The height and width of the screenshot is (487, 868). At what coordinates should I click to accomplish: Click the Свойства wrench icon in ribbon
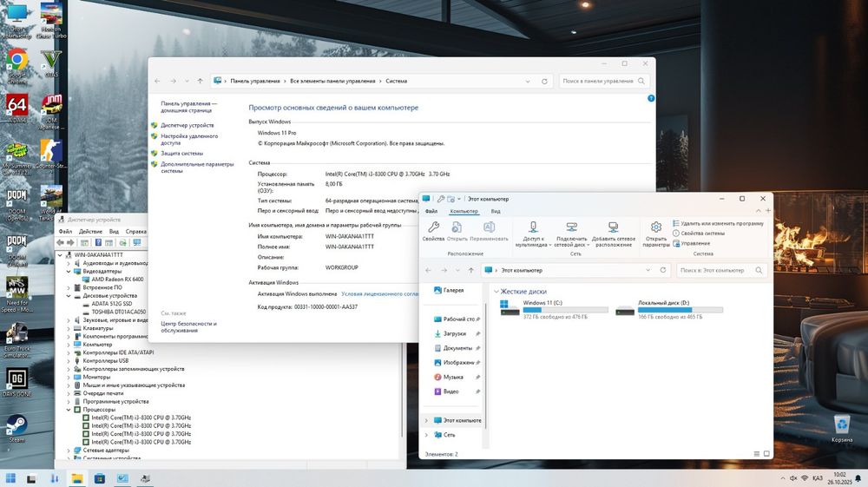pyautogui.click(x=433, y=228)
